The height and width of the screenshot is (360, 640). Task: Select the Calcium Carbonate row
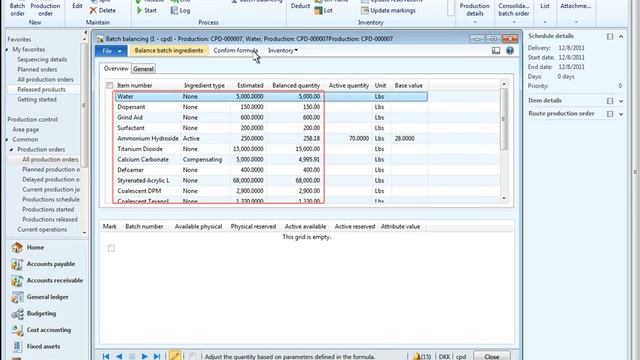pyautogui.click(x=271, y=160)
